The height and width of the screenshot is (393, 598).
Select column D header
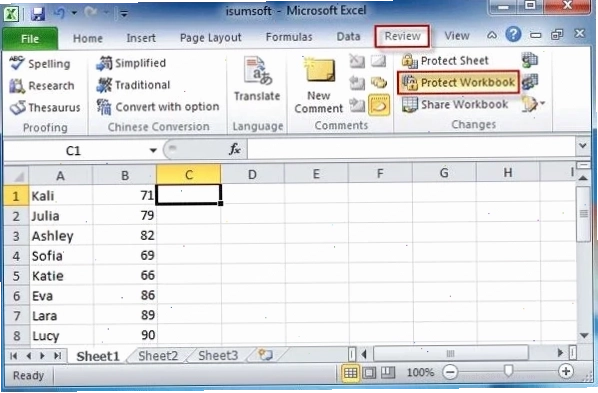(252, 174)
